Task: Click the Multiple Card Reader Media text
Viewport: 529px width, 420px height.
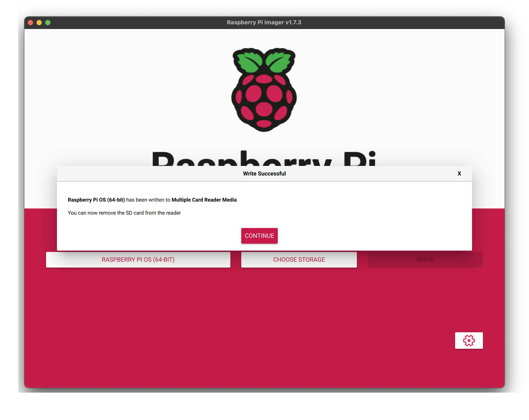Action: click(x=204, y=200)
